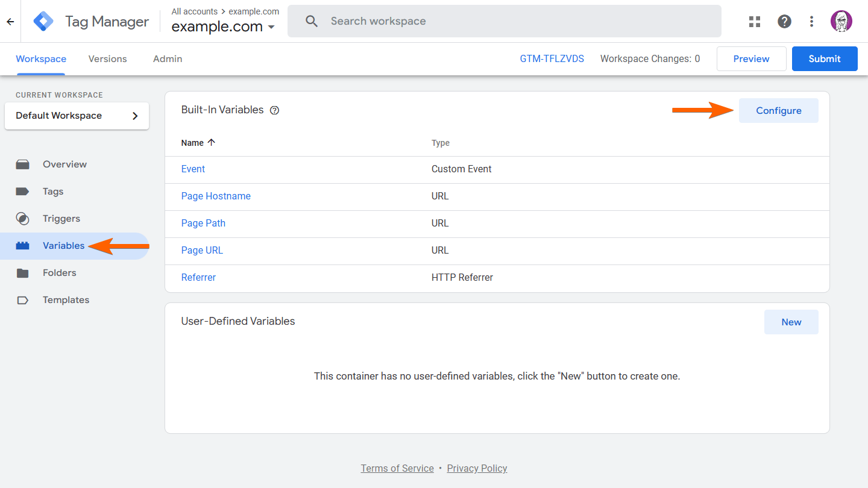Viewport: 868px width, 488px height.
Task: Open Folders in the sidebar
Action: (x=59, y=273)
